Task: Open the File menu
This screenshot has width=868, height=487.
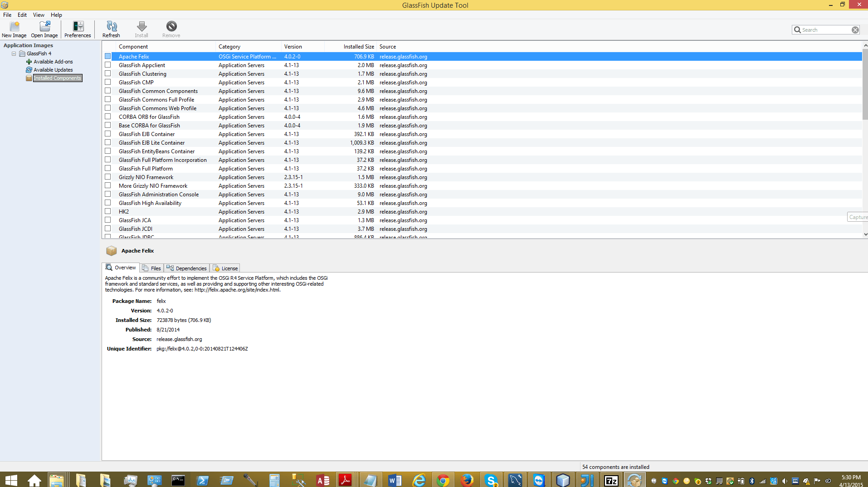Action: tap(7, 15)
